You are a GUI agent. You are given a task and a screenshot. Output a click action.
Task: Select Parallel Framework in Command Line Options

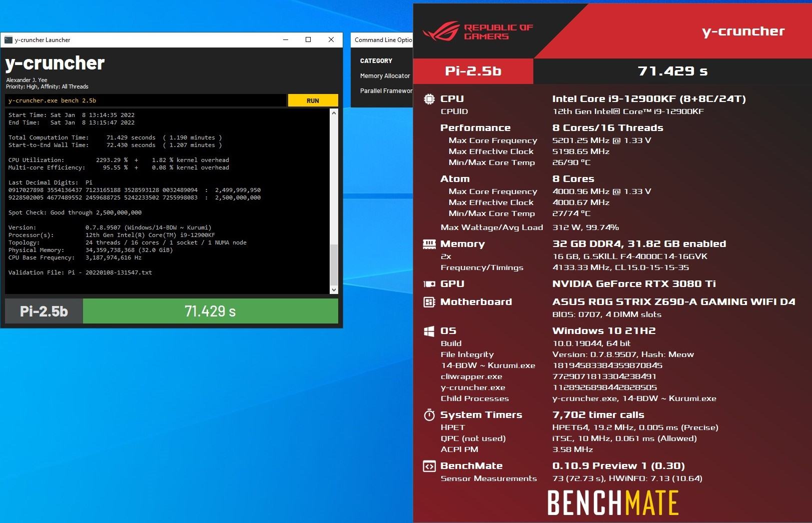386,91
